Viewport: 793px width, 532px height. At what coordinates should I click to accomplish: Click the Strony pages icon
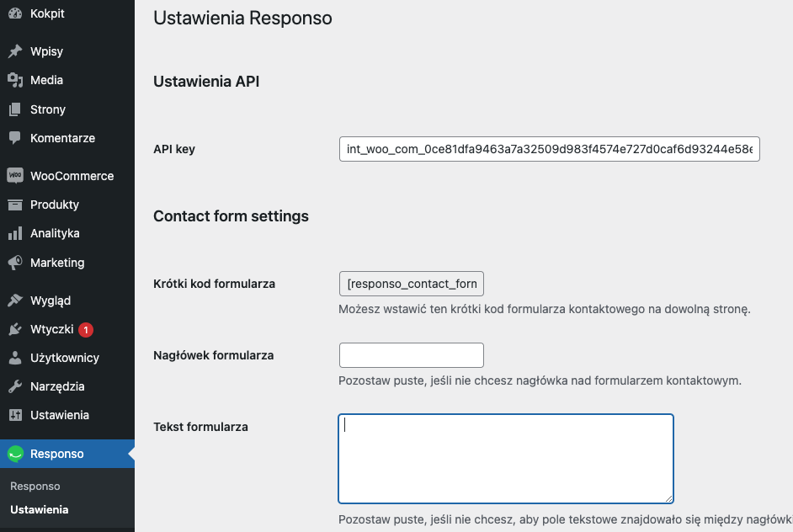pyautogui.click(x=15, y=109)
